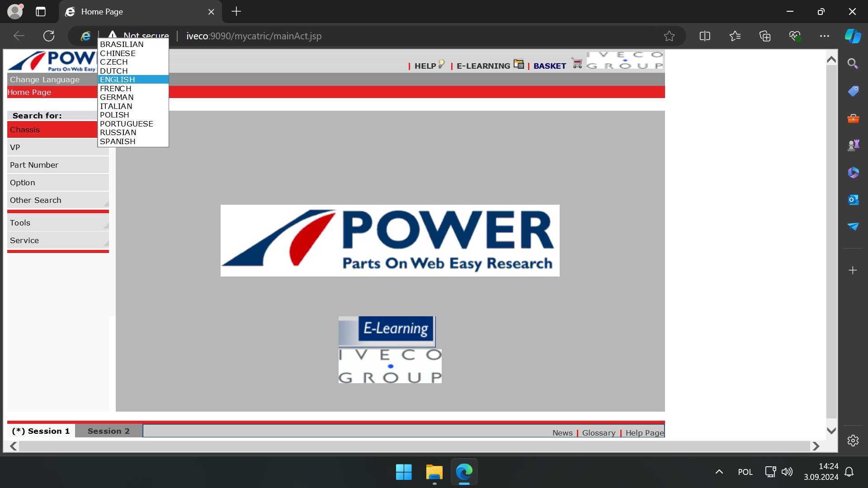Open sidebar Search icon
Image resolution: width=868 pixels, height=488 pixels.
point(853,64)
